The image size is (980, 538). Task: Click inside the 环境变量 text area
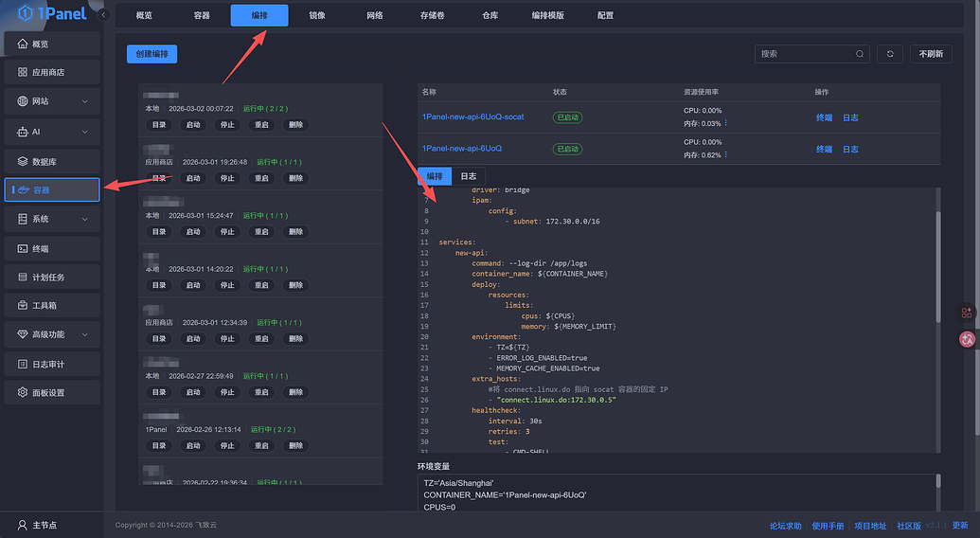(679, 493)
